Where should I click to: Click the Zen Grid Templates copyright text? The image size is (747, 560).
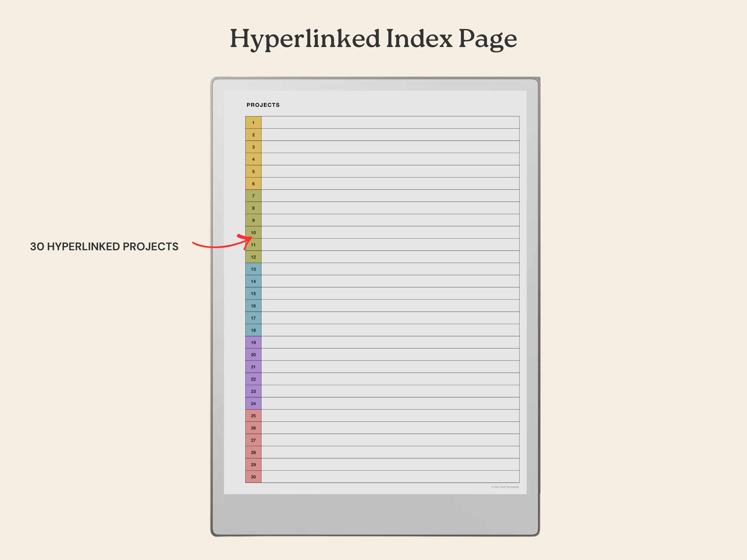tap(505, 487)
